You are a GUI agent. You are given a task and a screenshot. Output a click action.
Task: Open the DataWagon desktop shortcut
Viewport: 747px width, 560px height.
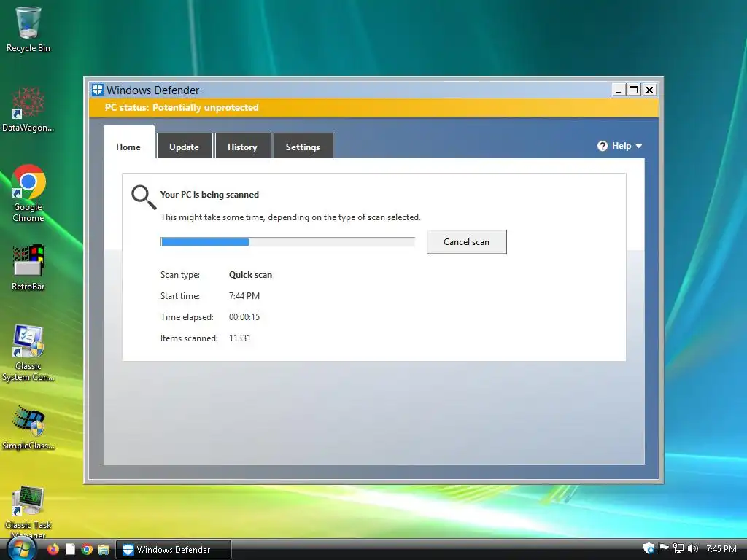[28, 109]
